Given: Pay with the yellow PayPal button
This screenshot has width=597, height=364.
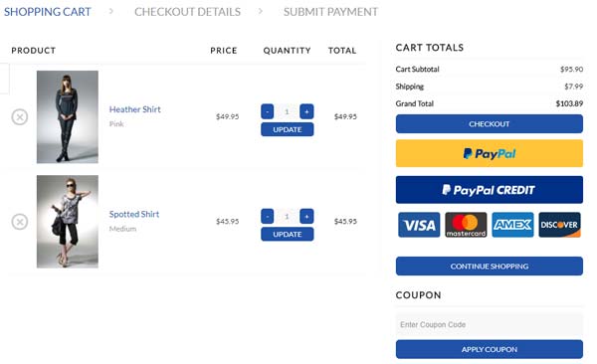Looking at the screenshot, I should coord(490,153).
